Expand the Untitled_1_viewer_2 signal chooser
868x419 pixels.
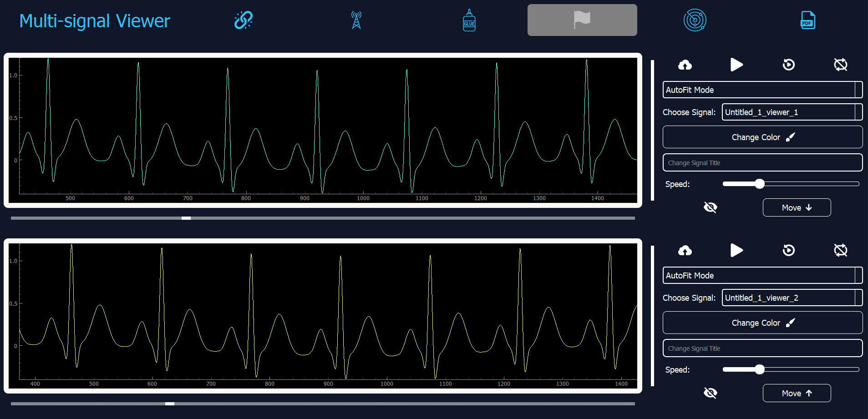pos(792,298)
